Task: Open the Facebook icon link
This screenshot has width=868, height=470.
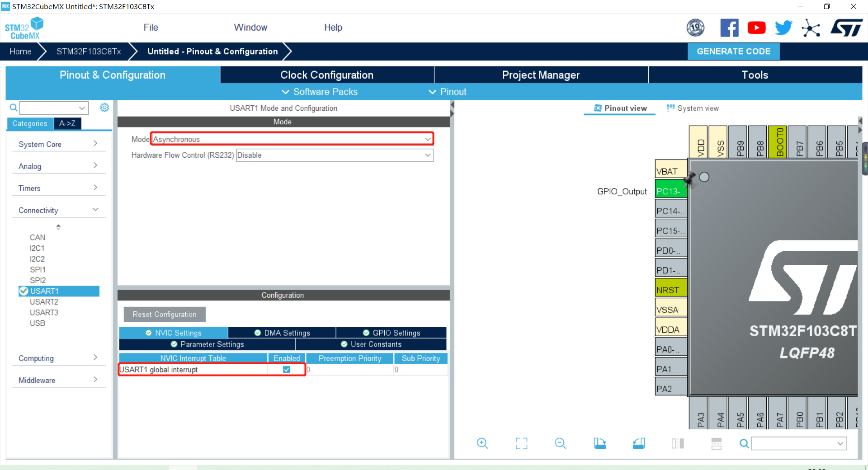Action: (x=729, y=28)
